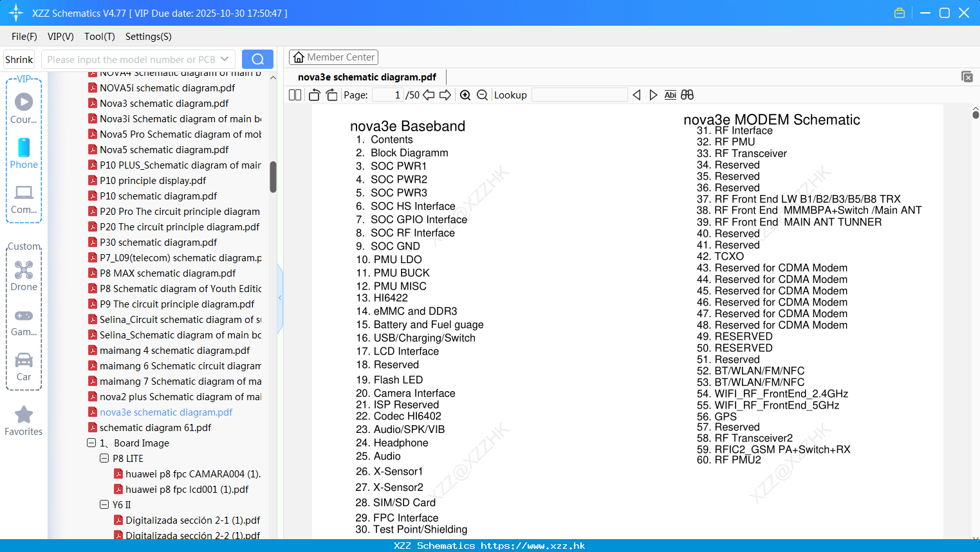Viewport: 980px width, 552px height.
Task: Click the '42. TCXO' contents entry
Action: point(720,256)
